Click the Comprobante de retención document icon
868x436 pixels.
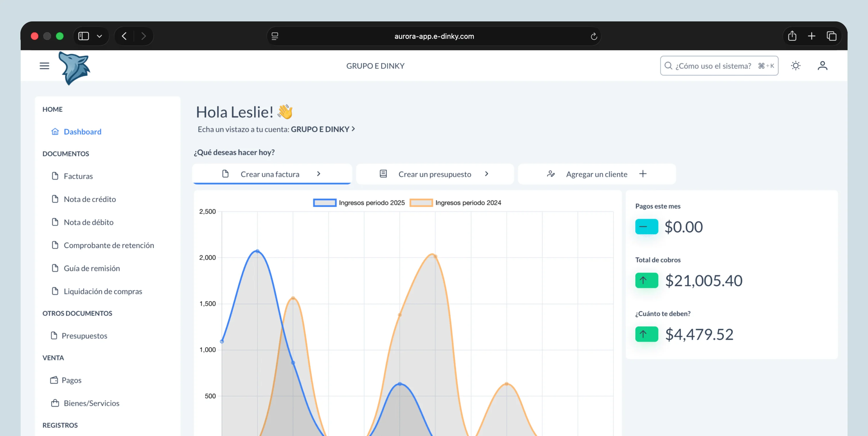[55, 245]
